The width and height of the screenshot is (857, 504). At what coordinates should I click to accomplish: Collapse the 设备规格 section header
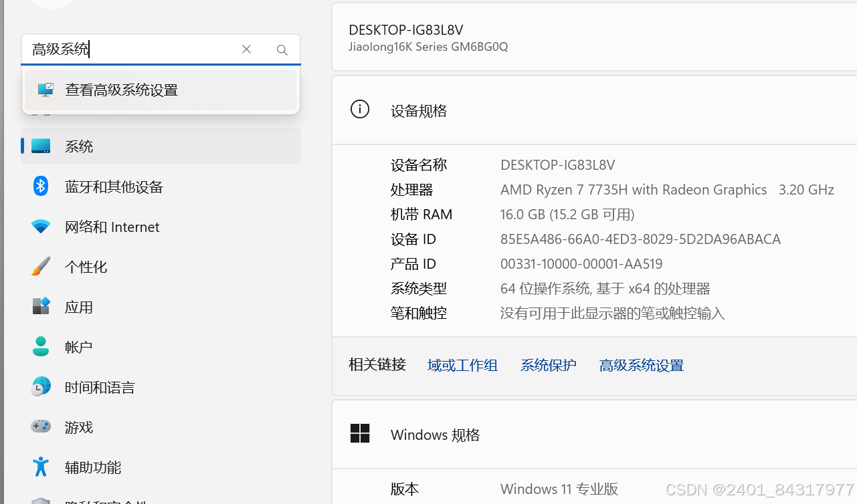point(594,110)
